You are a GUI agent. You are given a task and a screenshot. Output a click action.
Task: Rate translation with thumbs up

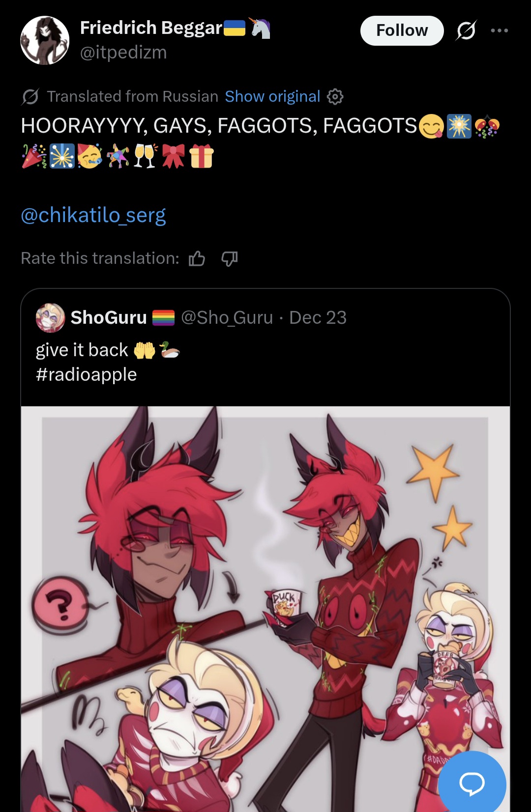(197, 258)
